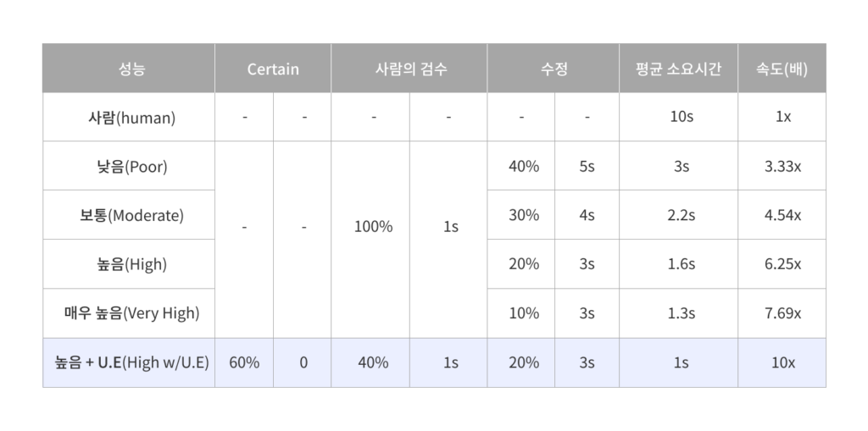Select the 10s cell in human row
Image resolution: width=868 pixels, height=431 pixels.
678,118
